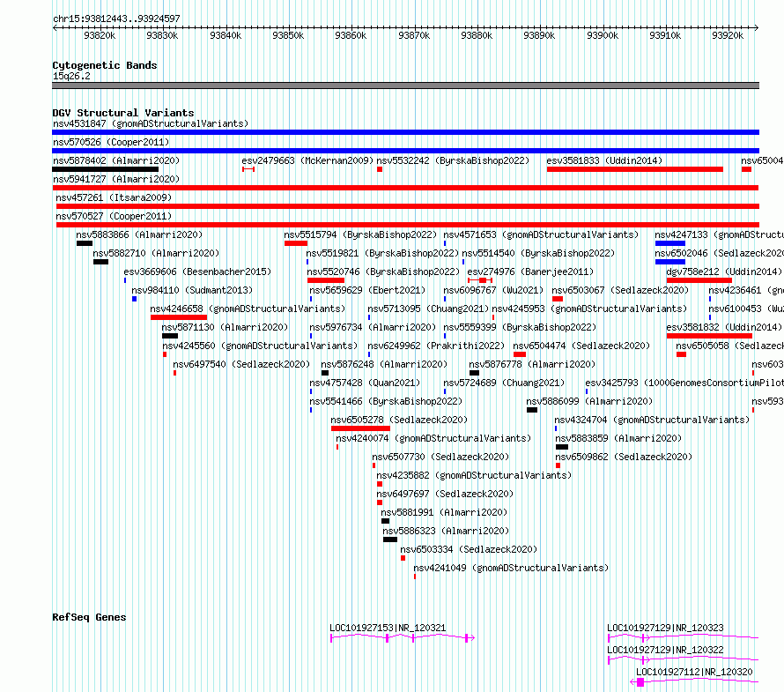The height and width of the screenshot is (692, 784).
Task: Click nsv6505278 (Sedlazeck2020) label
Action: [399, 420]
